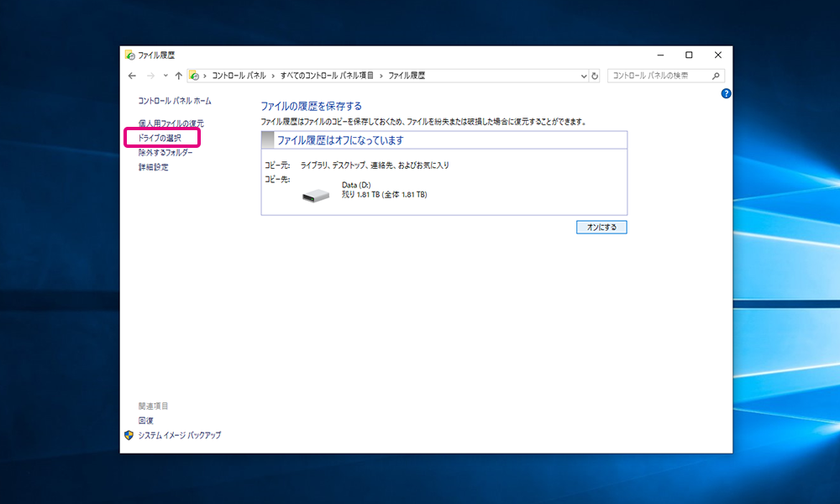Open the recent locations dropdown arrow
Image resolution: width=840 pixels, height=504 pixels.
[x=165, y=76]
